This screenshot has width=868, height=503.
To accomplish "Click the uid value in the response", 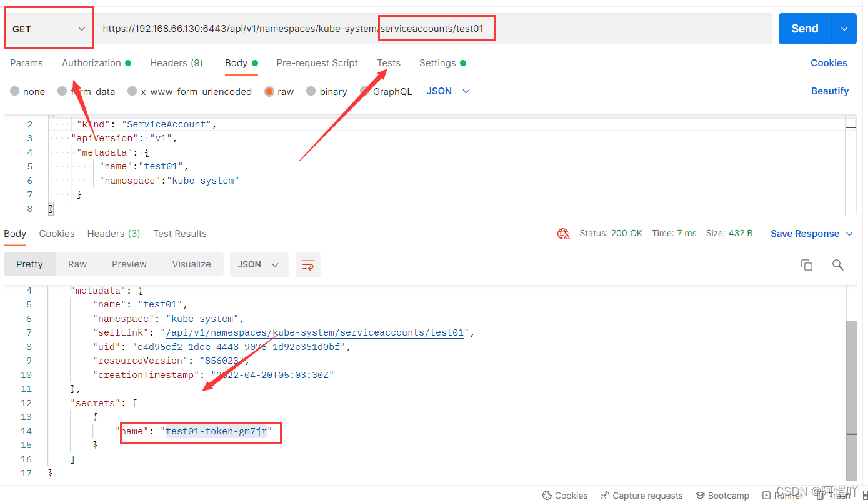I will (x=238, y=347).
